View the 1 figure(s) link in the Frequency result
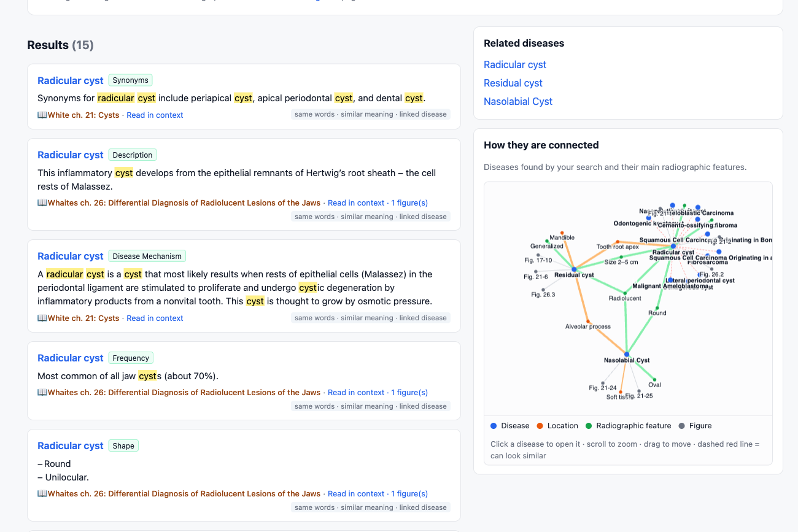Image resolution: width=798 pixels, height=532 pixels. tap(409, 392)
